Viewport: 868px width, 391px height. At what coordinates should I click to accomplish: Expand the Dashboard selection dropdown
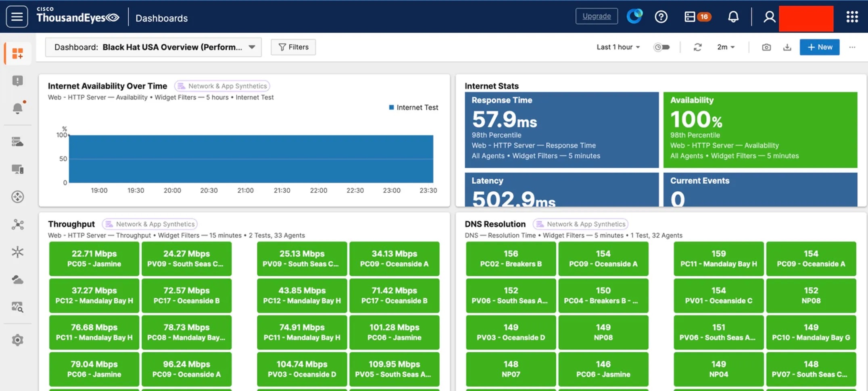point(153,47)
